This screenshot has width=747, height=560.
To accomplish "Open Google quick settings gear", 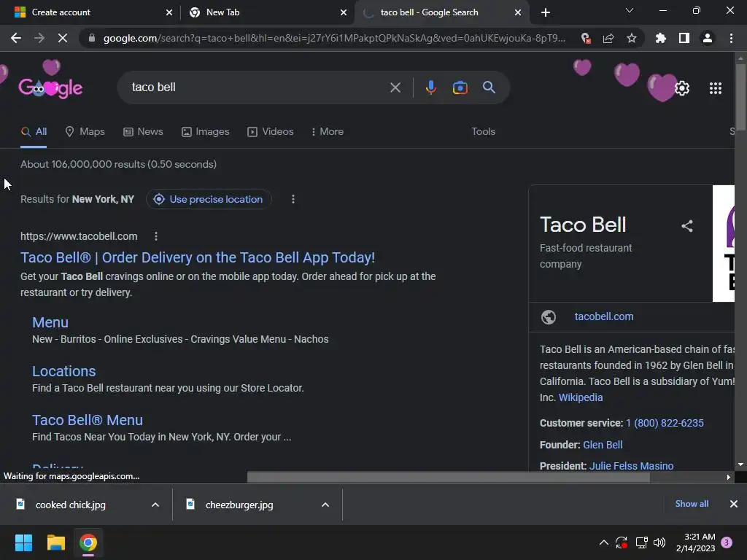I will click(x=682, y=88).
